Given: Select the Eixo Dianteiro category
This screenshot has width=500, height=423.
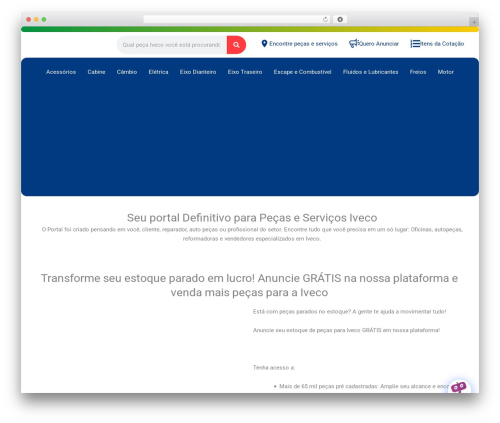Looking at the screenshot, I should point(198,72).
